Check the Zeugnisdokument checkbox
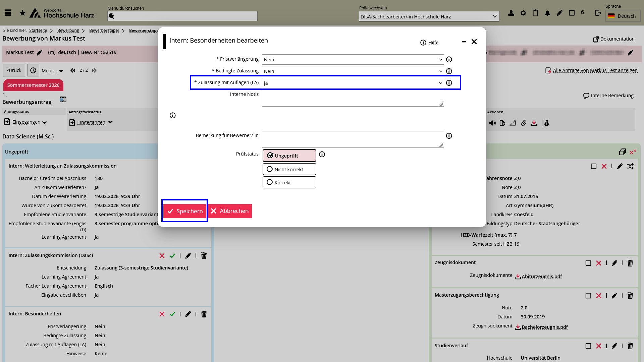This screenshot has width=644, height=362. pos(588,263)
